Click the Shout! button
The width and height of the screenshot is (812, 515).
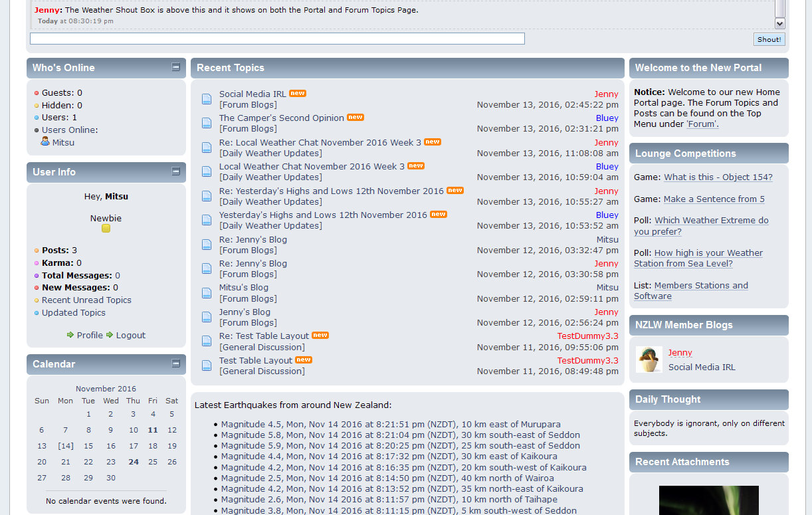tap(769, 39)
